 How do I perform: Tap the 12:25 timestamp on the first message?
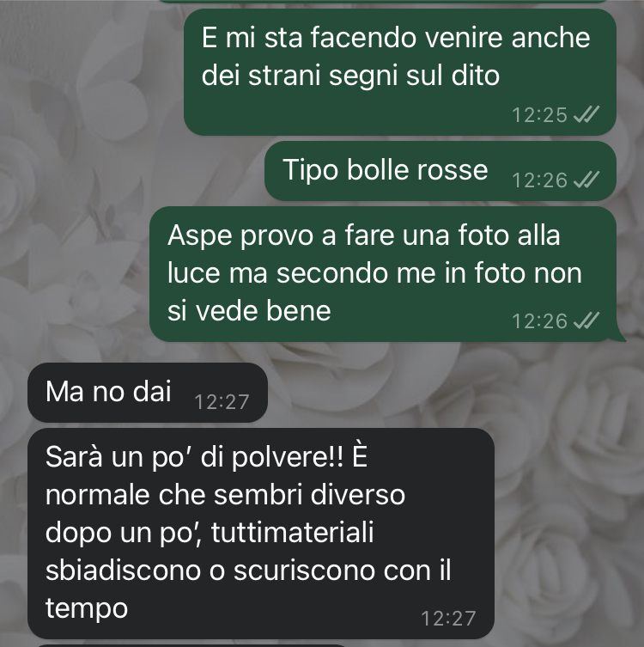[539, 115]
